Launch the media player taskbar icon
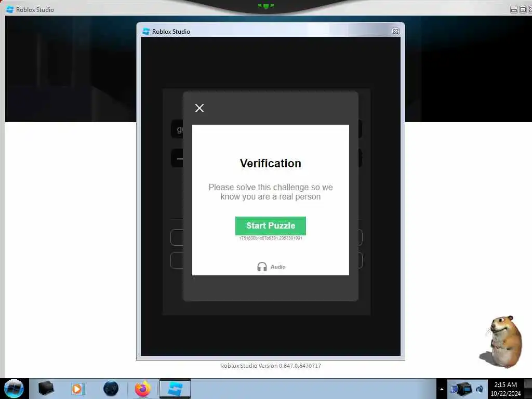Image resolution: width=532 pixels, height=399 pixels. point(77,389)
